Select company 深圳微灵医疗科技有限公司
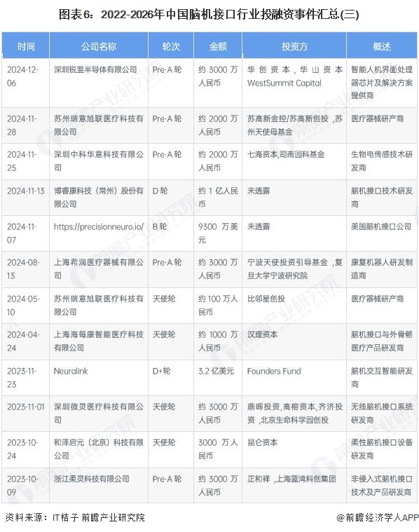This screenshot has height=532, width=419. coord(98,414)
